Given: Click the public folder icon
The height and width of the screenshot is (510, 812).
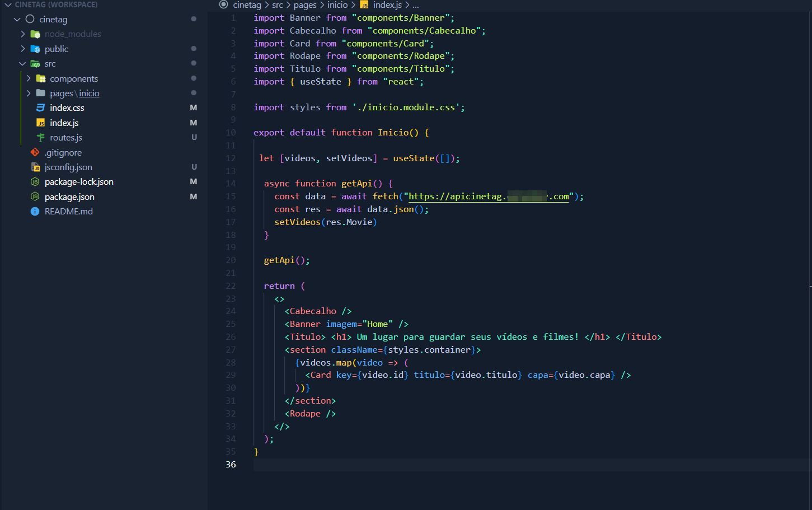Looking at the screenshot, I should coord(35,49).
